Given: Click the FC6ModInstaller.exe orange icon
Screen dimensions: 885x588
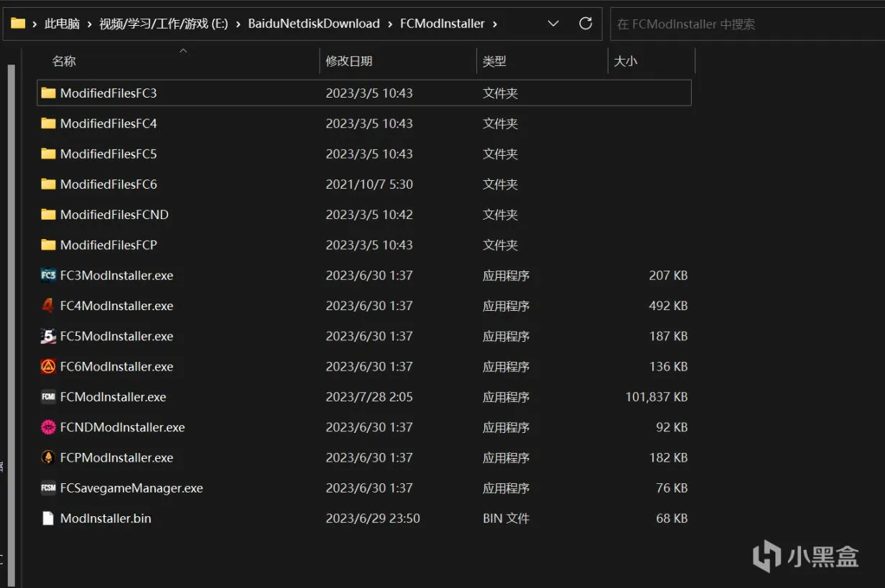Looking at the screenshot, I should tap(48, 366).
